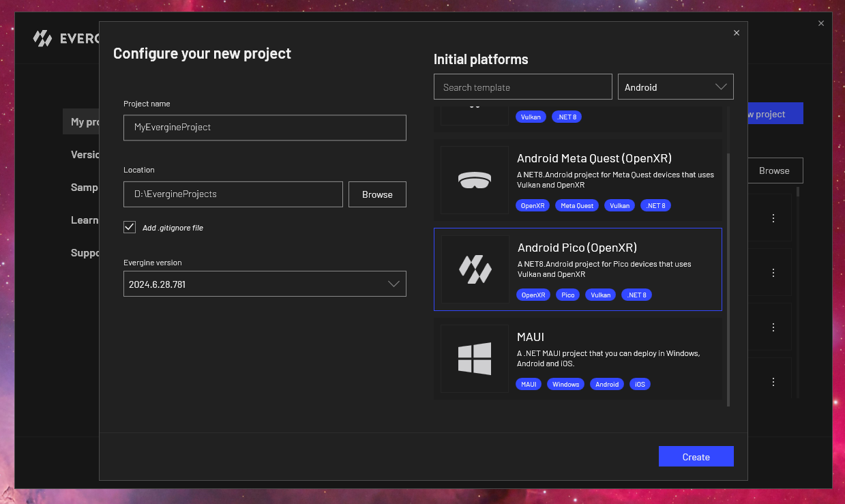The height and width of the screenshot is (504, 845).
Task: Click Browse next to the Location field
Action: (377, 194)
